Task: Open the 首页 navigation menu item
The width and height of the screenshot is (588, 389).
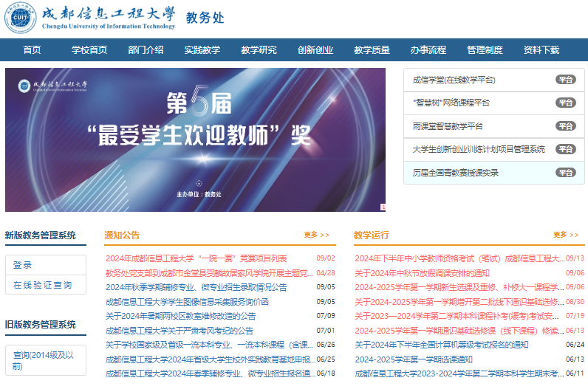Action: click(x=32, y=50)
